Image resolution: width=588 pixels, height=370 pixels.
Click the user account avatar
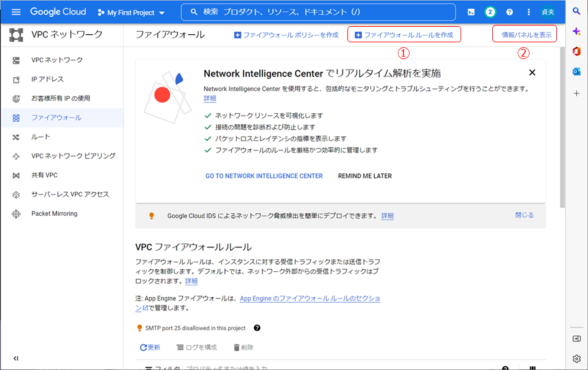548,12
